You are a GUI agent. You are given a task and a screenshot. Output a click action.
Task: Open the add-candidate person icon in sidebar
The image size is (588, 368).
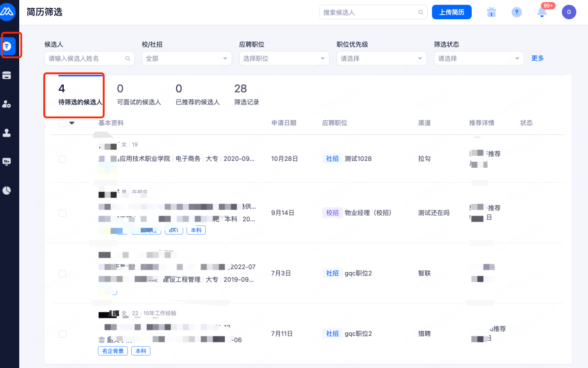[x=7, y=104]
